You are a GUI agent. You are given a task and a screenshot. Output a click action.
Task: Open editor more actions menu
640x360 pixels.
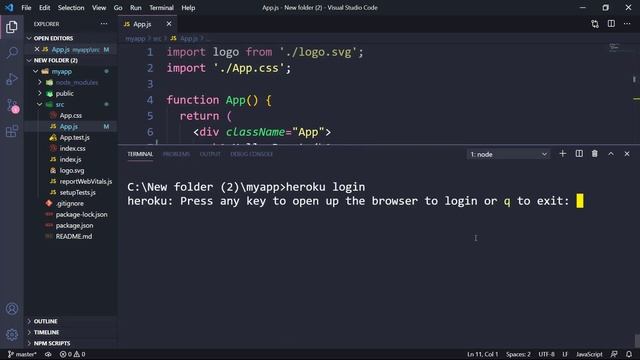tap(627, 24)
